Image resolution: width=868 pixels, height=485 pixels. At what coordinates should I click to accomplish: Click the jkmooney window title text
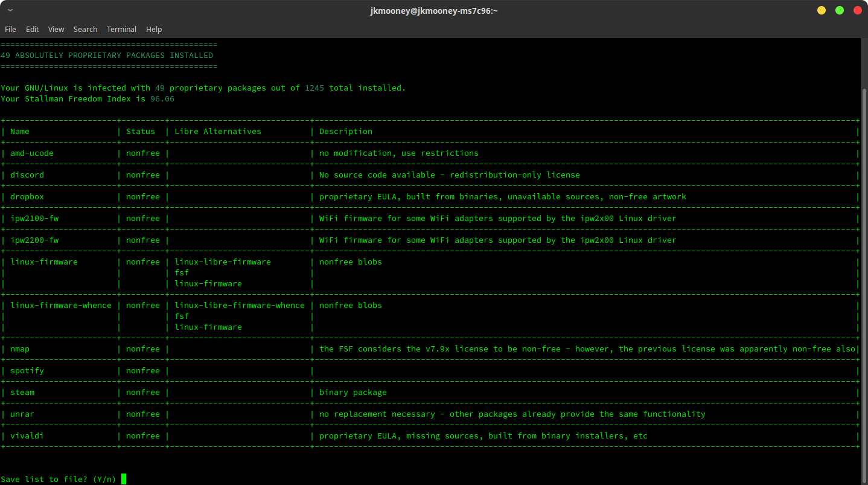tap(434, 10)
